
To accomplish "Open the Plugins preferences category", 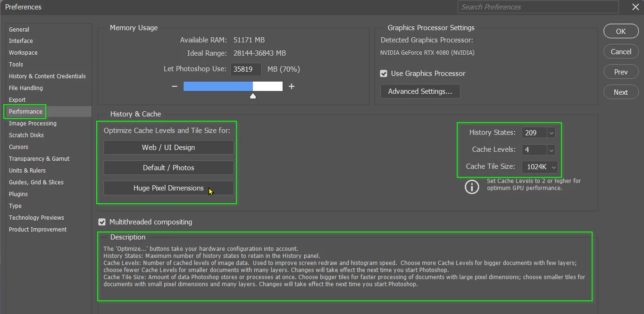I will click(18, 194).
